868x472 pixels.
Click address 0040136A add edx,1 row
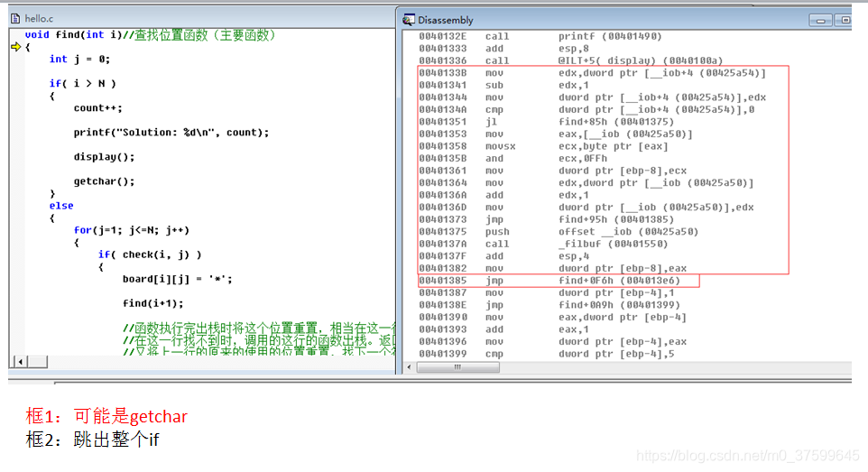pos(503,194)
